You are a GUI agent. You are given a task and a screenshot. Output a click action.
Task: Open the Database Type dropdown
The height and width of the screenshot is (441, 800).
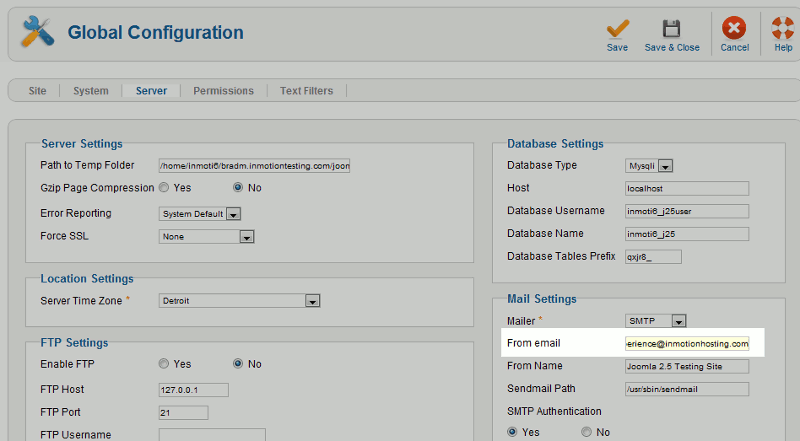[665, 166]
